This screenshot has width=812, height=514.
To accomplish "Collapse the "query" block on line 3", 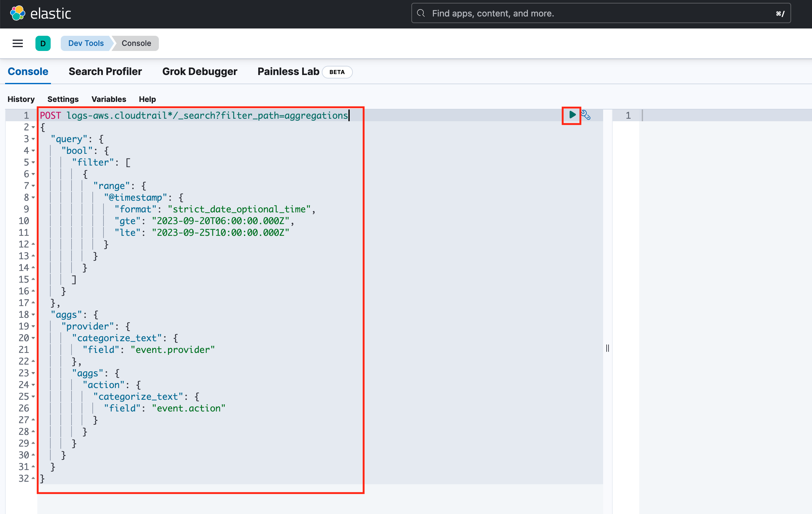I will [x=33, y=139].
